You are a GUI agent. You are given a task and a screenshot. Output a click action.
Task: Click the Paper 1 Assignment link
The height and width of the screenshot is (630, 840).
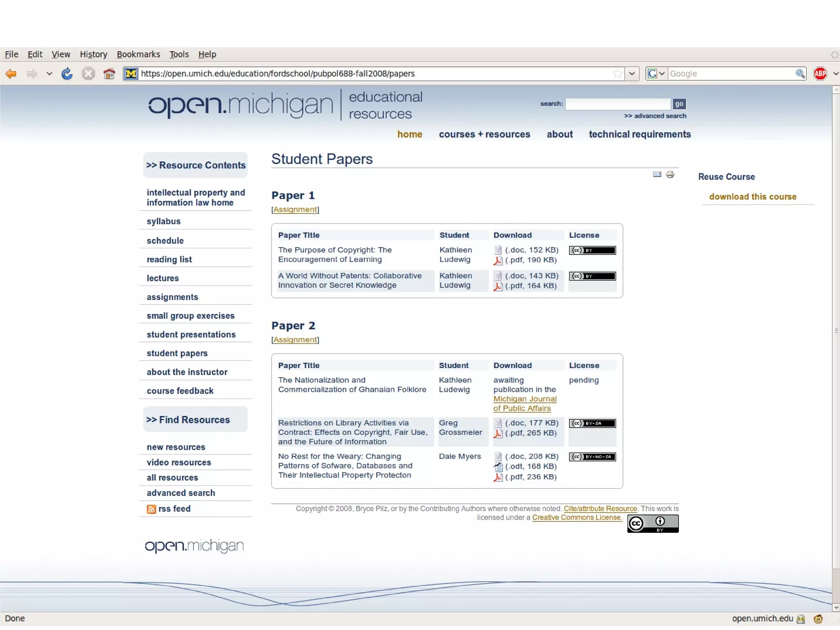[x=295, y=209]
